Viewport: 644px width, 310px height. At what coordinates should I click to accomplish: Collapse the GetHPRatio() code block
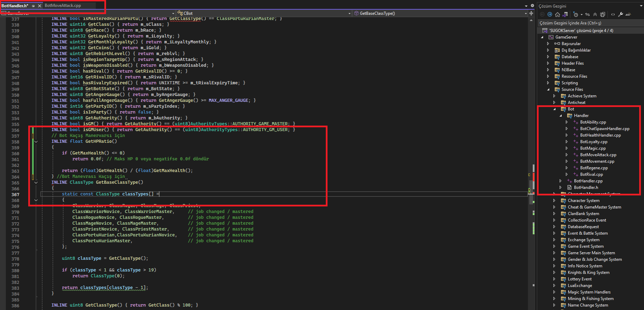[x=36, y=141]
